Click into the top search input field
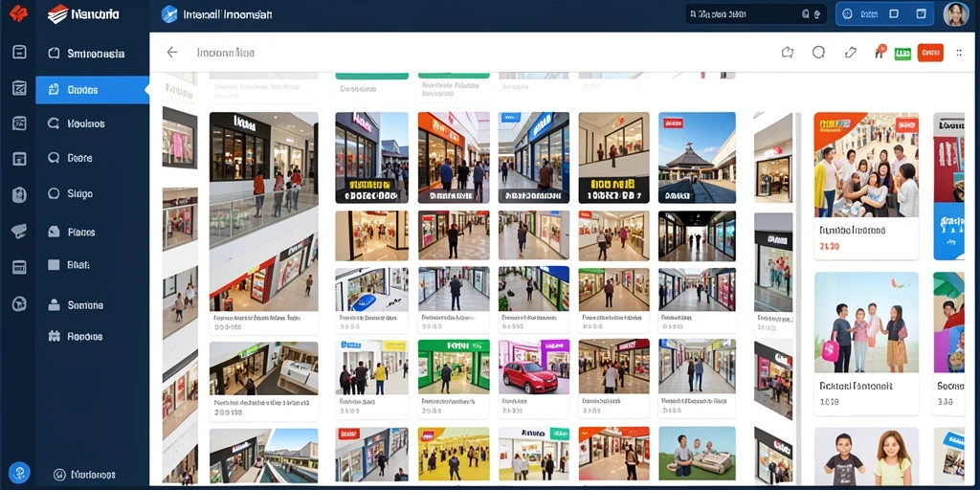The image size is (980, 490). coord(756,13)
